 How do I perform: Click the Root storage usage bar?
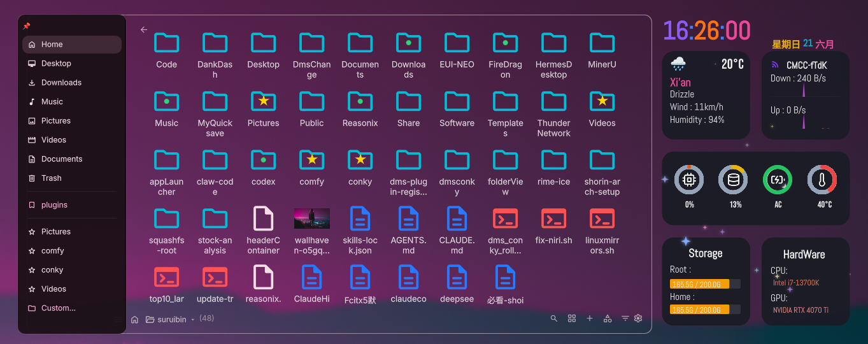(705, 284)
